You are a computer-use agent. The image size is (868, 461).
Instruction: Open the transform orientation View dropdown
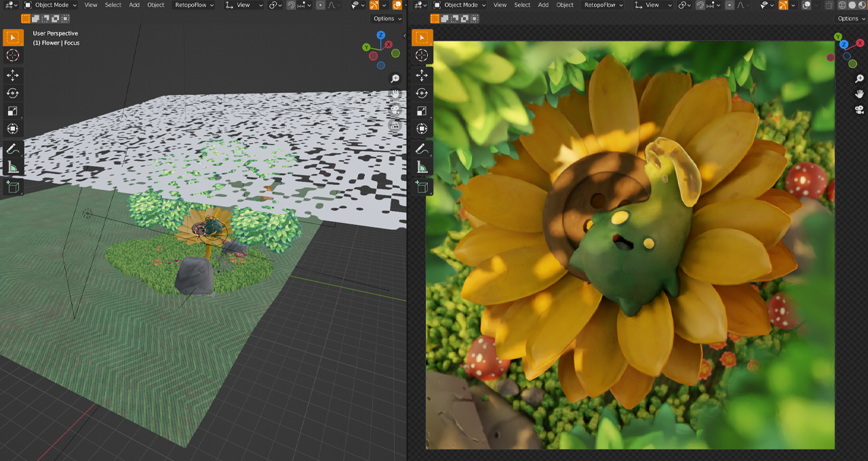point(243,5)
